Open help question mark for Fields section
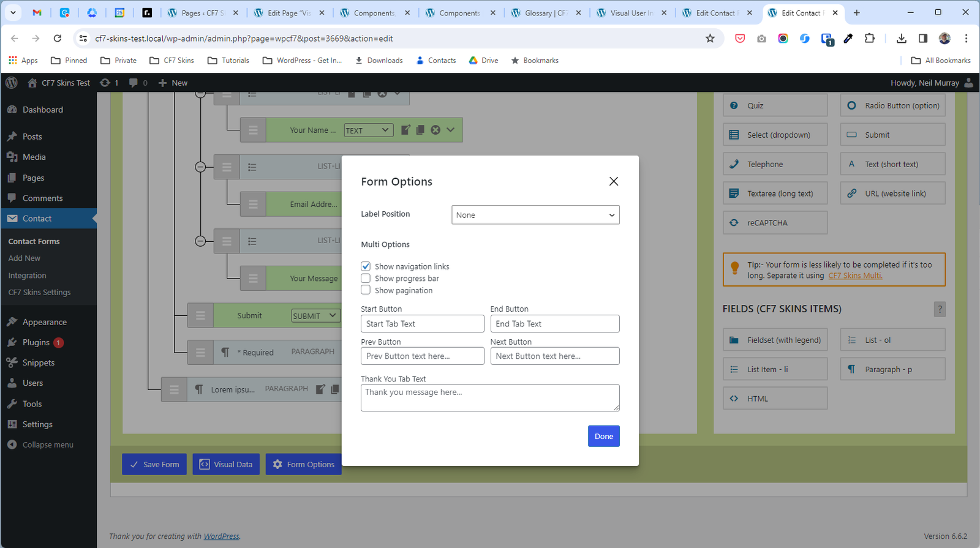This screenshot has height=548, width=980. pyautogui.click(x=940, y=309)
